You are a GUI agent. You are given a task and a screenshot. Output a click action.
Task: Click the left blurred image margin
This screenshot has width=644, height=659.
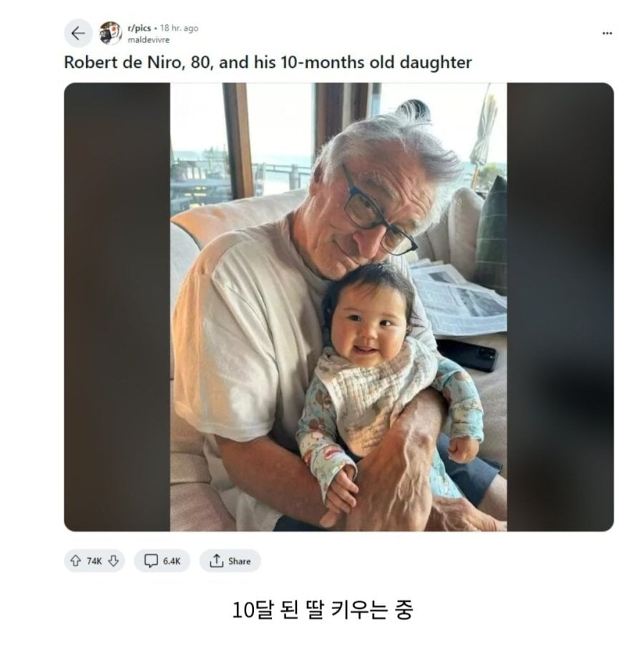point(117,307)
